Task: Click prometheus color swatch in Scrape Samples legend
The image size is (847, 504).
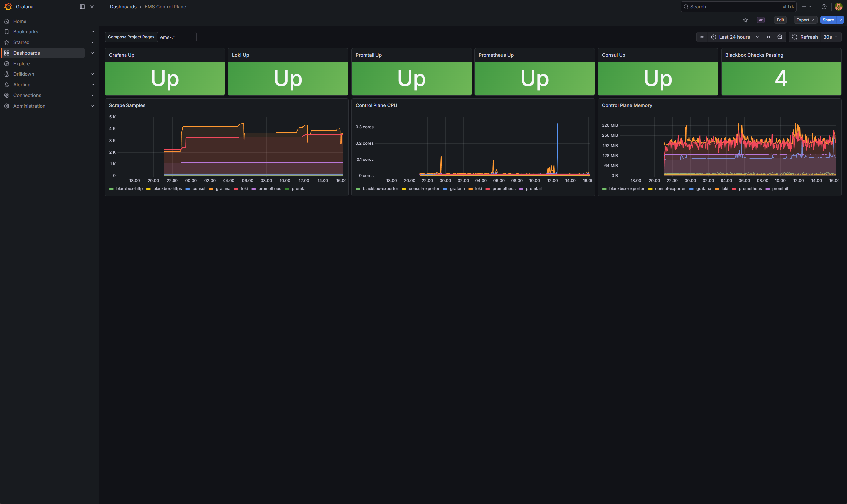Action: click(x=253, y=189)
